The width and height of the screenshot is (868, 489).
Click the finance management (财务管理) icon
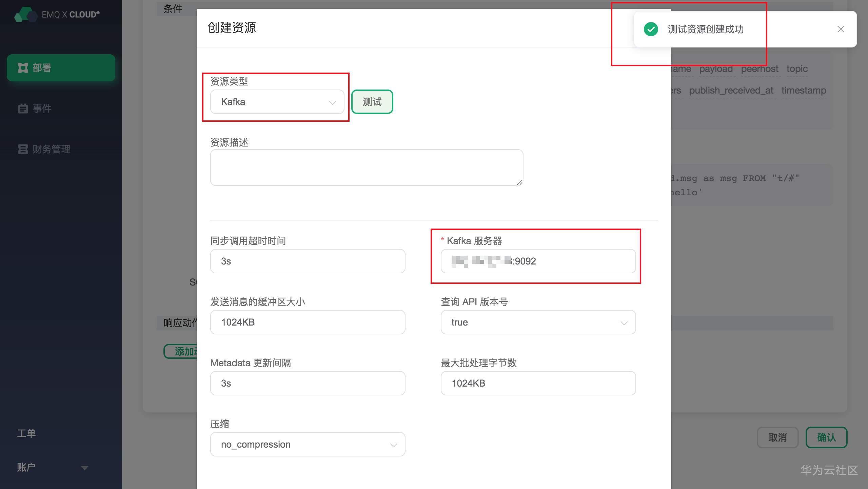tap(23, 149)
